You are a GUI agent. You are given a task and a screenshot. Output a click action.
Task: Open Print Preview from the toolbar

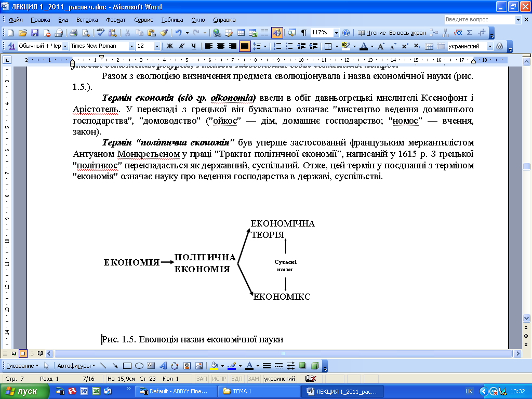86,33
